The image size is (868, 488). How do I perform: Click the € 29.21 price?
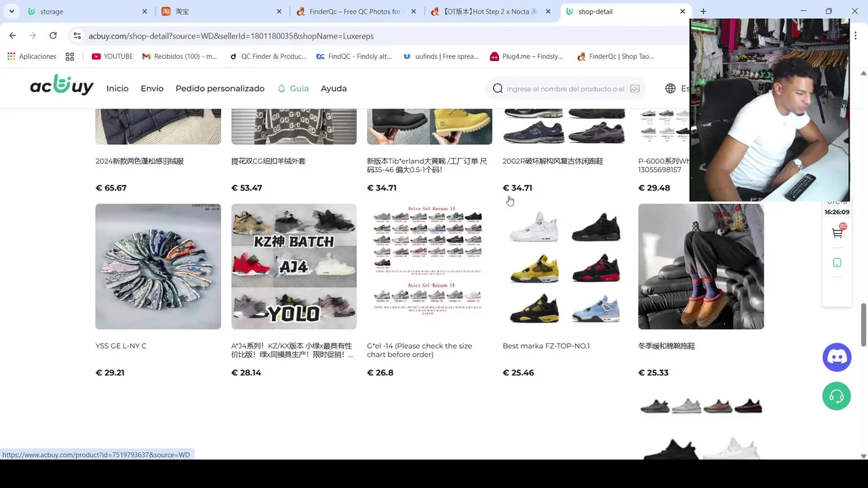[x=110, y=373]
